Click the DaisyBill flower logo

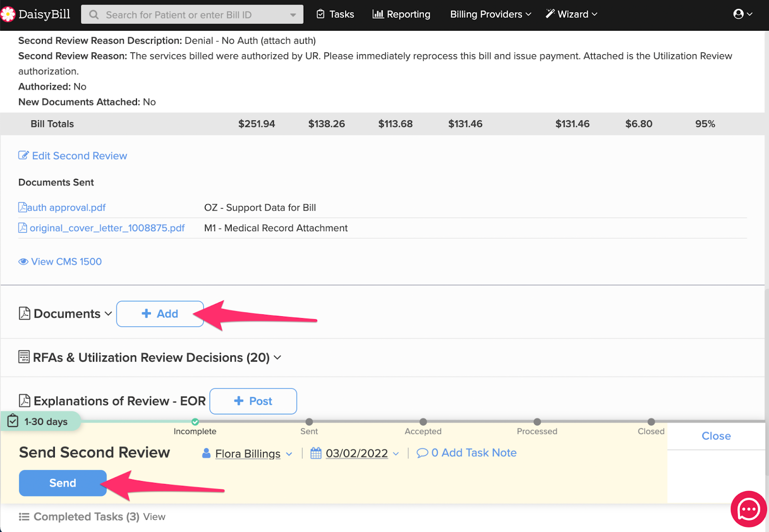[x=8, y=14]
